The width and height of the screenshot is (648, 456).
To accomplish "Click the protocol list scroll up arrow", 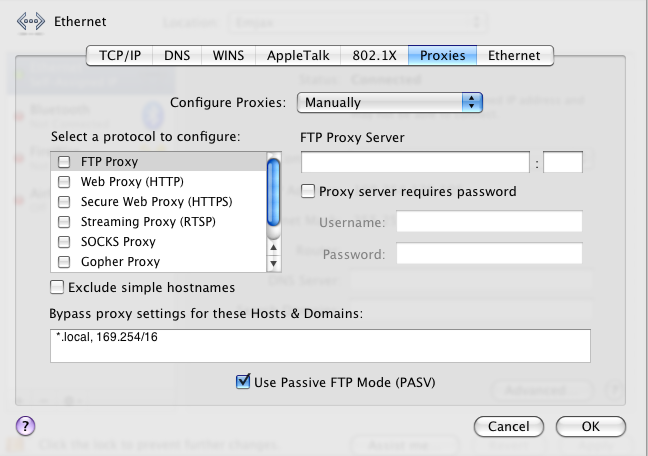I will pyautogui.click(x=275, y=247).
